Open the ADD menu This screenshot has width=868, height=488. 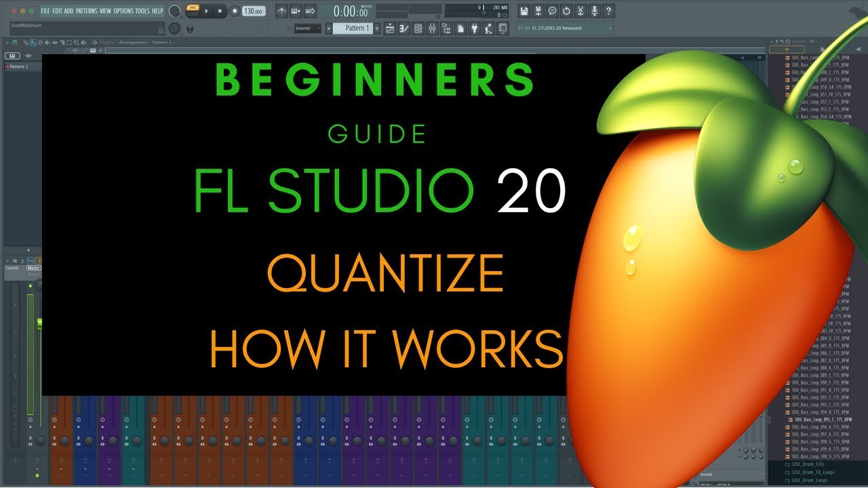(x=68, y=11)
